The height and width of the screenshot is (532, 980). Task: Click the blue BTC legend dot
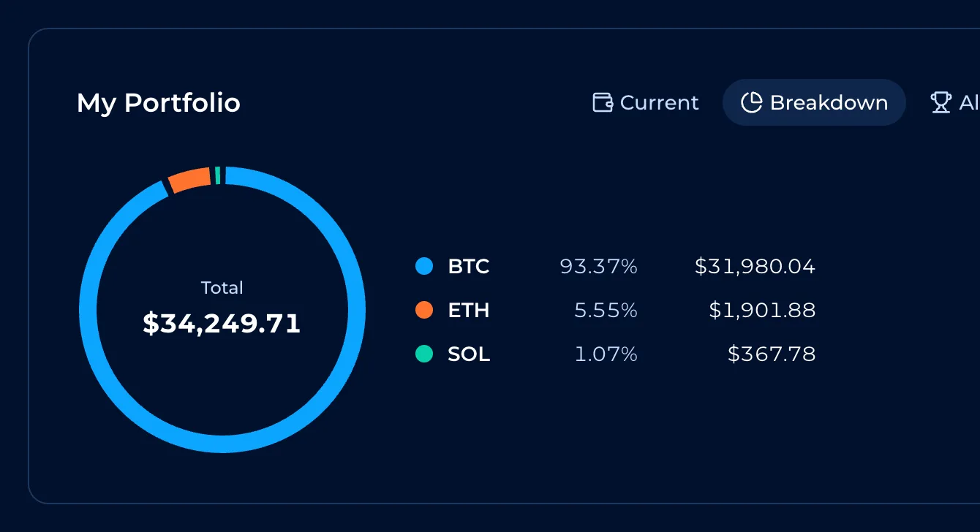pos(424,266)
